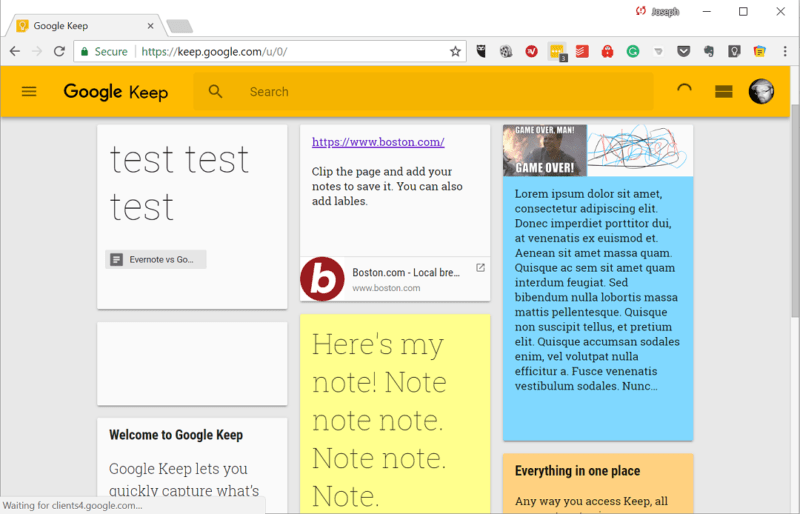The width and height of the screenshot is (800, 514).
Task: Open a new browser tab
Action: [x=180, y=26]
